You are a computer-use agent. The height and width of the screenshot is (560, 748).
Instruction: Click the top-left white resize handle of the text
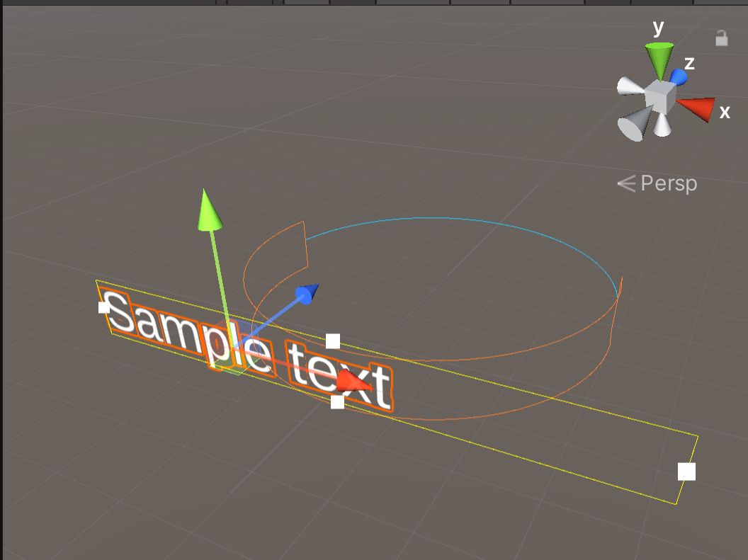coord(103,307)
